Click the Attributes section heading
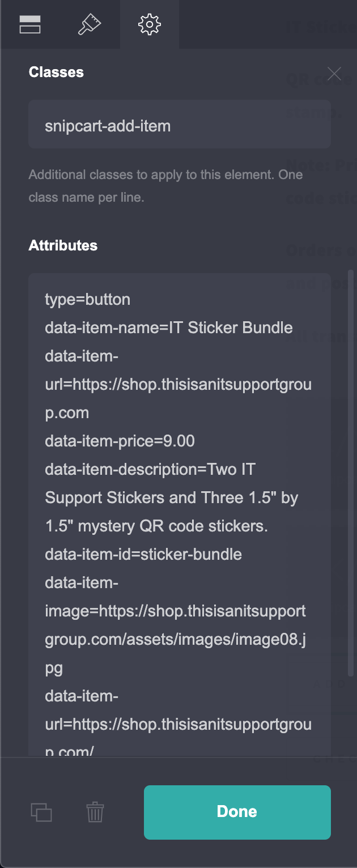 (x=63, y=245)
